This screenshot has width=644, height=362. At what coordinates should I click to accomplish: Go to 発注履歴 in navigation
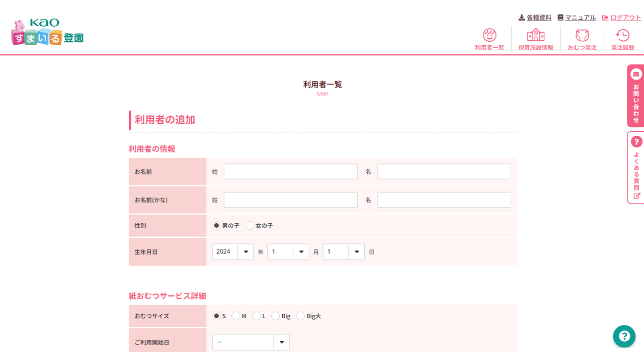point(623,48)
